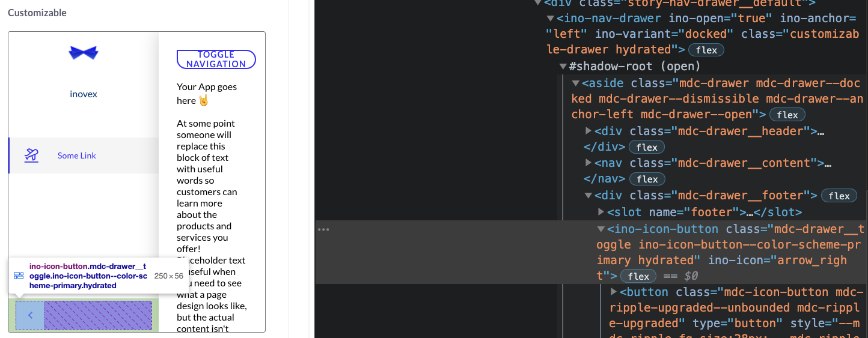The height and width of the screenshot is (338, 868).
Task: Collapse the ino-nav-drawer element node
Action: click(551, 19)
